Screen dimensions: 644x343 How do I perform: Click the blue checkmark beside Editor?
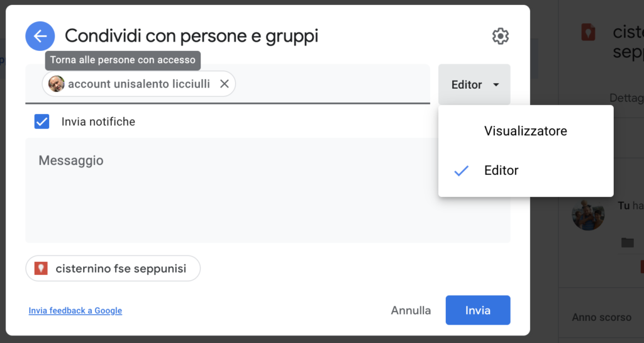tap(461, 171)
